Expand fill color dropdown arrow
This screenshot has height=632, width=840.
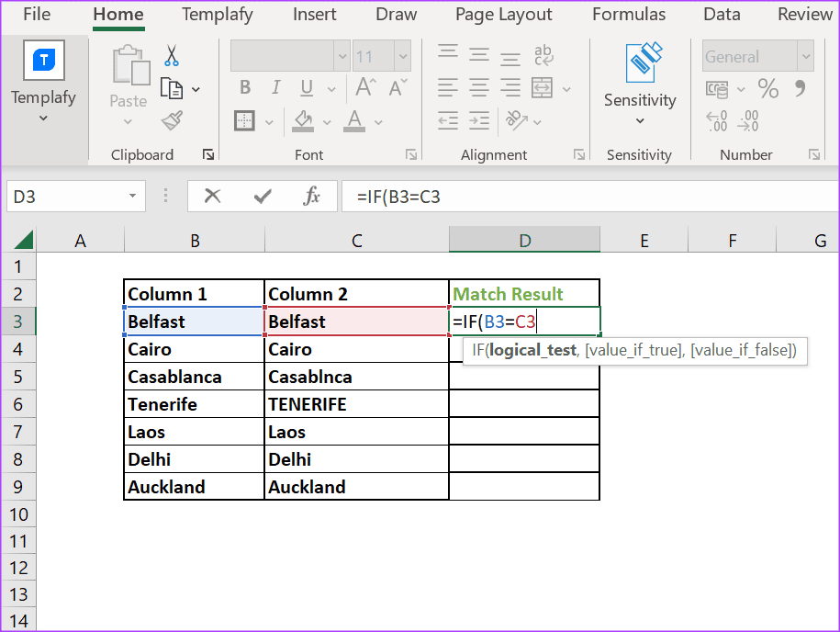click(x=327, y=123)
